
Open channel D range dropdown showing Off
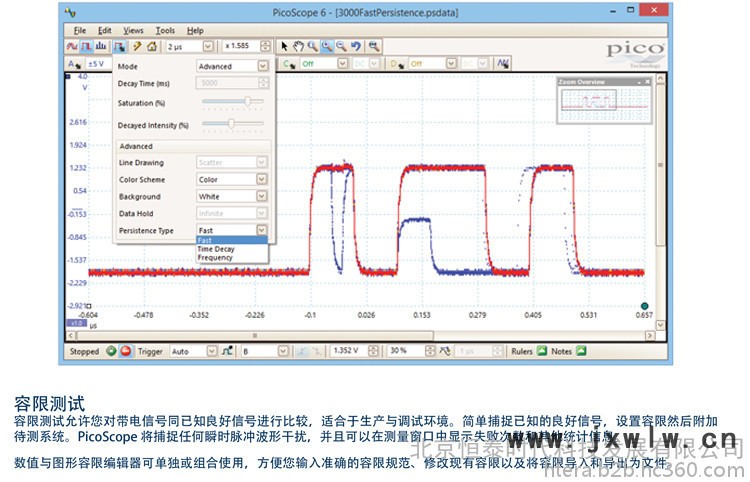click(432, 64)
